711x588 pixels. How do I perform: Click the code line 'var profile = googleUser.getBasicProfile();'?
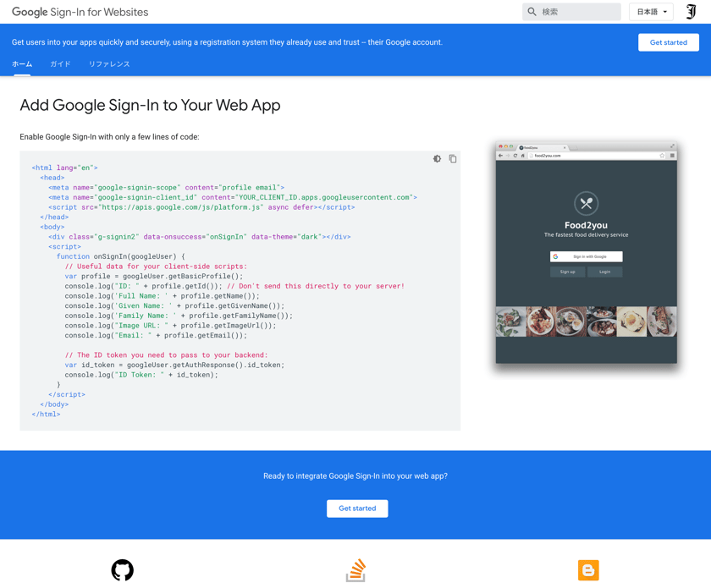[x=154, y=276]
